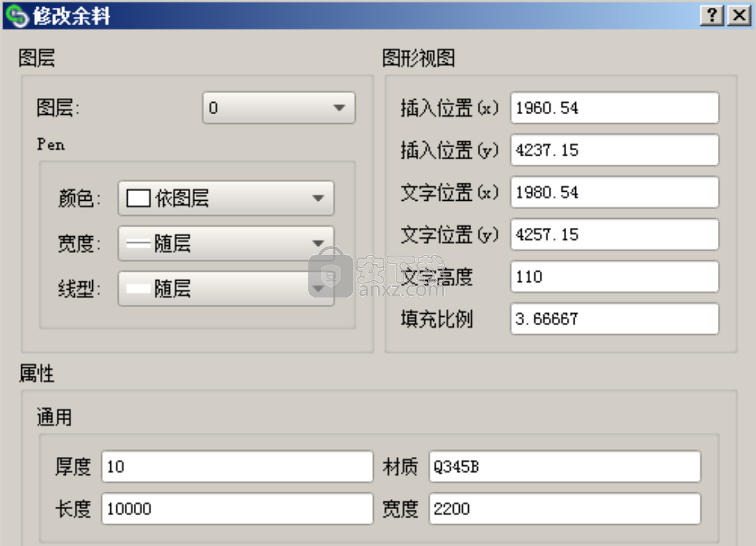Viewport: 756px width, 546px height.
Task: Click the Pen group label
Action: tap(50, 145)
